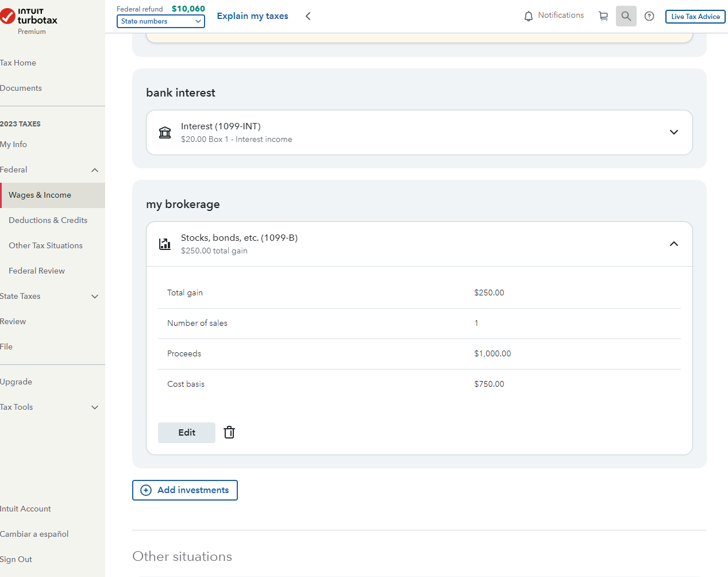Go to Deductions & Credits

pos(48,220)
